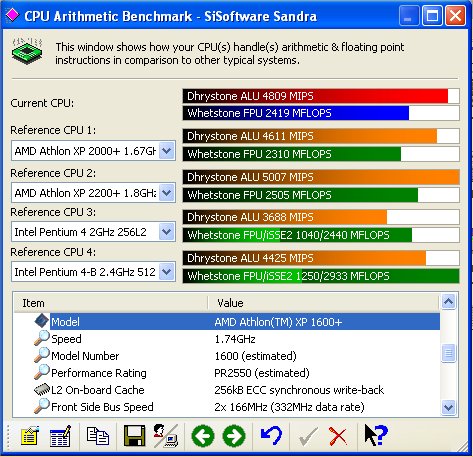
Task: Close the CPU Arithmetic Benchmark window
Action: (455, 15)
